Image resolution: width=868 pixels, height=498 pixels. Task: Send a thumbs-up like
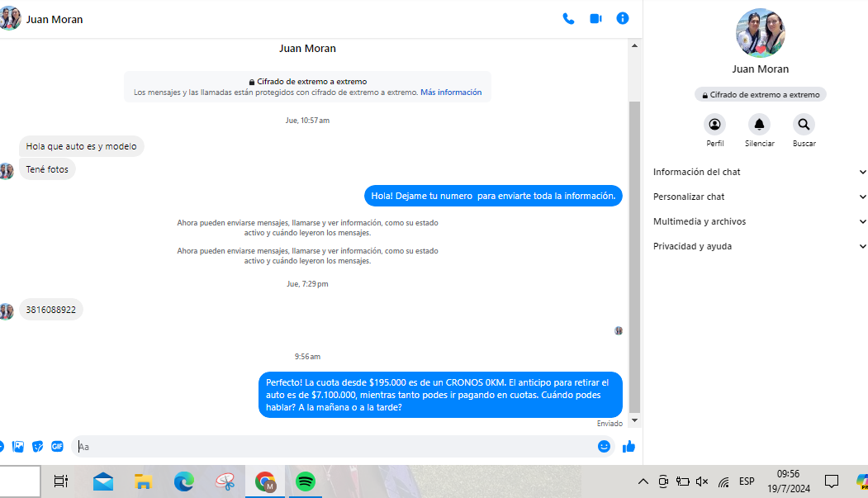(628, 447)
